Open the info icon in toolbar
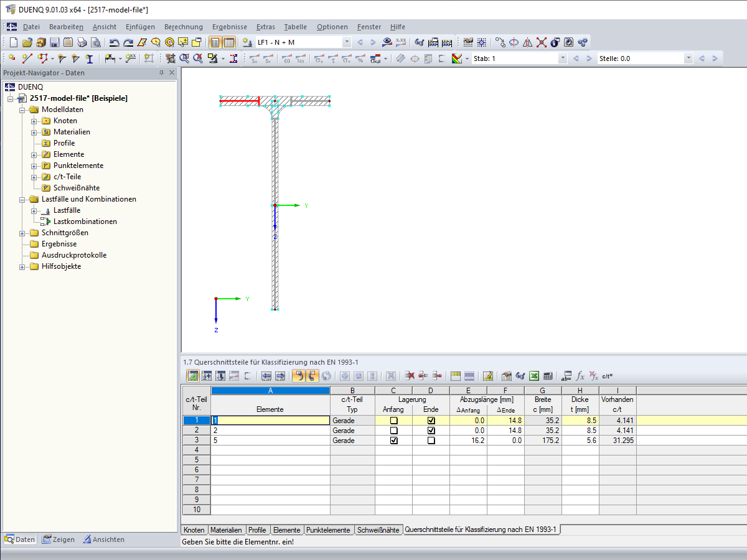Screen dimensions: 747x560 coord(555,42)
